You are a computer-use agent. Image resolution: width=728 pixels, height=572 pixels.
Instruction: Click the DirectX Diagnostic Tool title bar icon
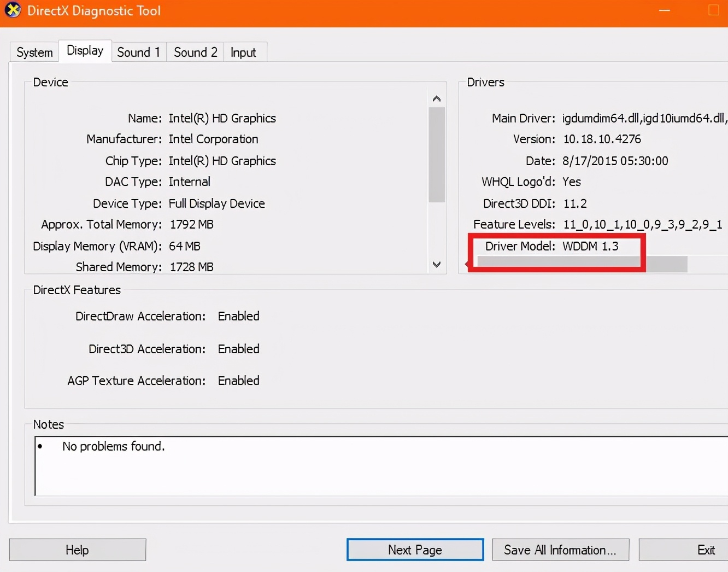(x=12, y=10)
